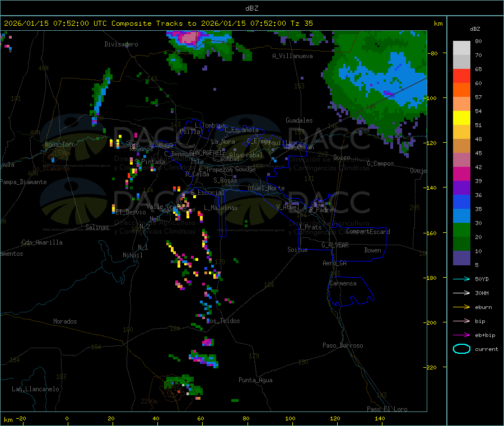Click the G_Campos place label
This screenshot has width=504, height=426.
coord(380,163)
